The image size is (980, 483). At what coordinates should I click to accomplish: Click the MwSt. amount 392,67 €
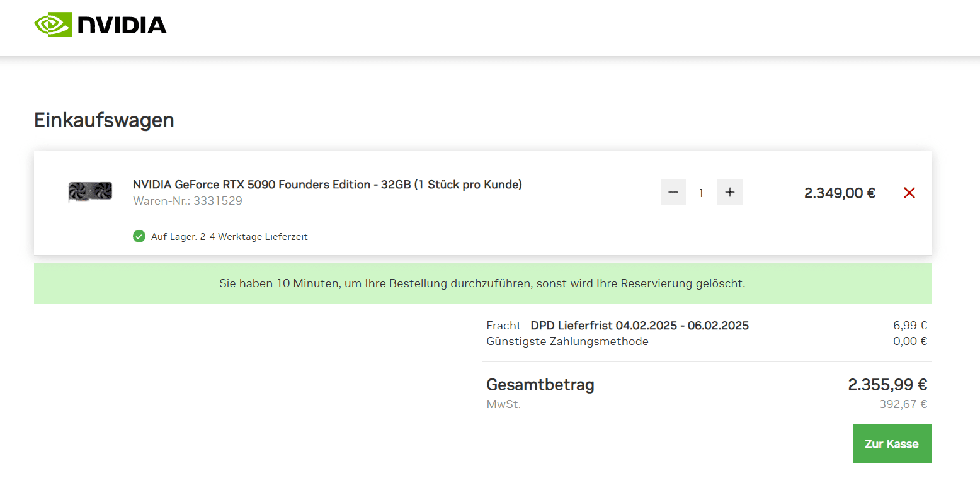903,404
